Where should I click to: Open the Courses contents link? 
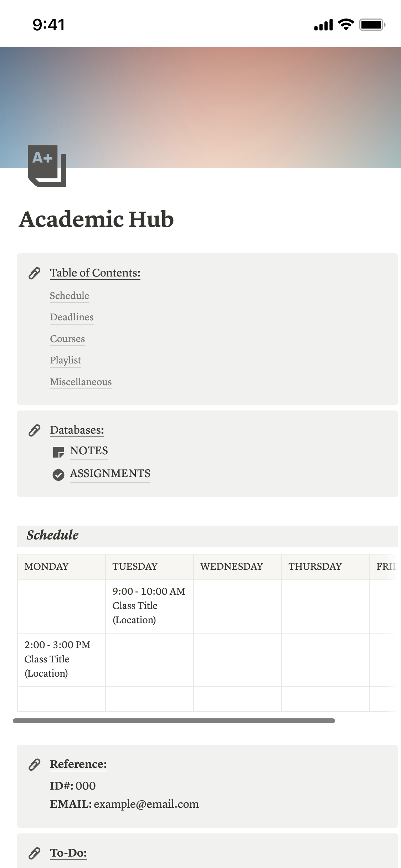(67, 339)
